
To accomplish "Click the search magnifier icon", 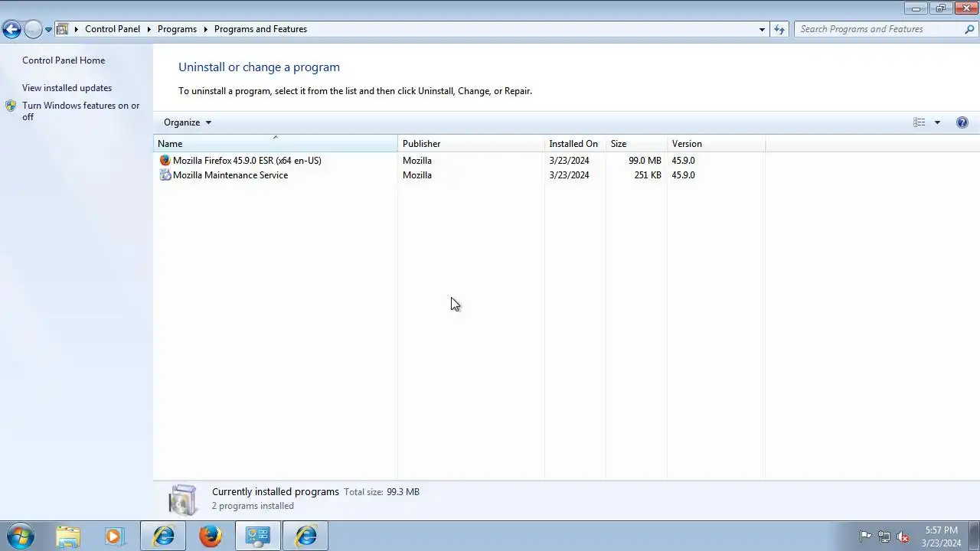I will [970, 29].
